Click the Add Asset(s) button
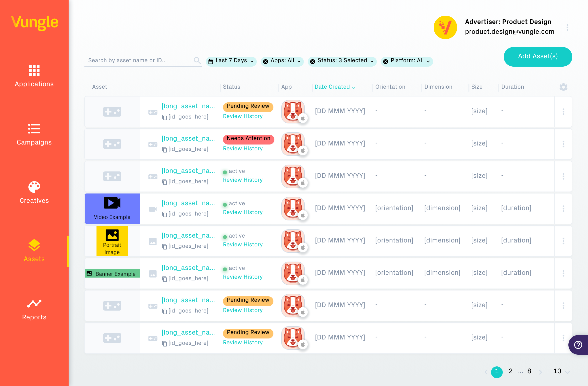Image resolution: width=588 pixels, height=386 pixels. click(x=538, y=57)
